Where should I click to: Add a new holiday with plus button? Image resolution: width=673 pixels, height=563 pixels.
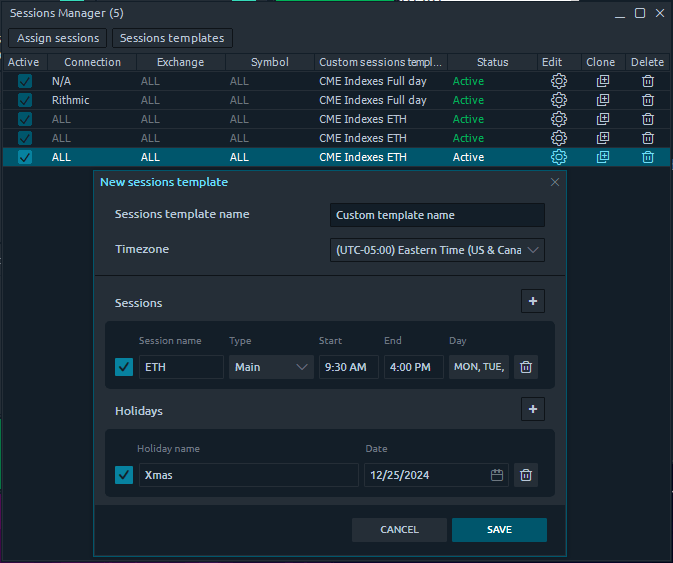[532, 409]
